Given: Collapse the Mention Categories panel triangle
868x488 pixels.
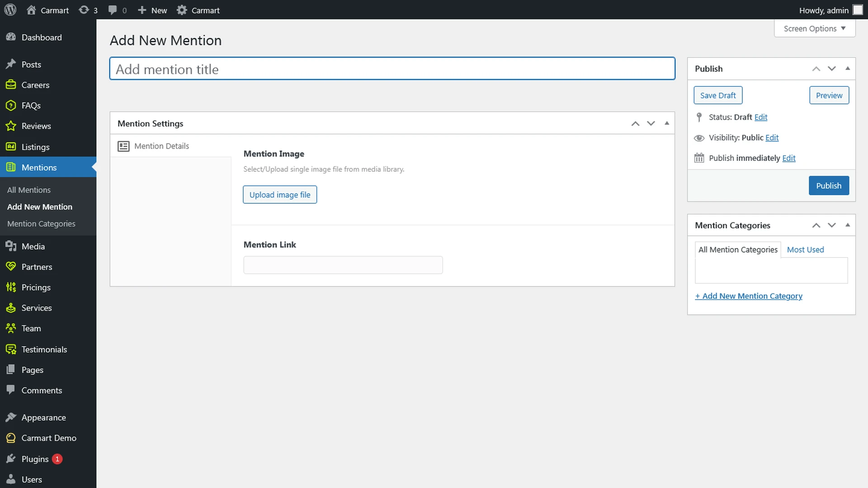Looking at the screenshot, I should pos(848,225).
